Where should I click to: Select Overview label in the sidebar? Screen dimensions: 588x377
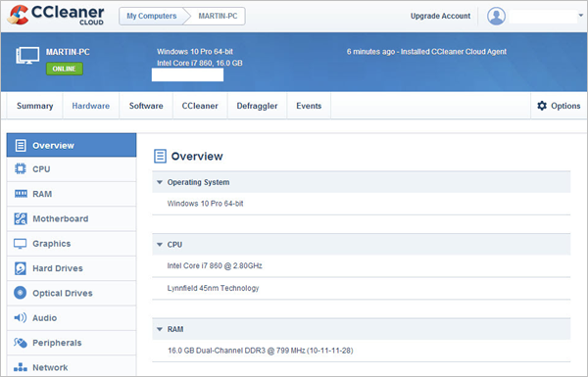pos(53,145)
